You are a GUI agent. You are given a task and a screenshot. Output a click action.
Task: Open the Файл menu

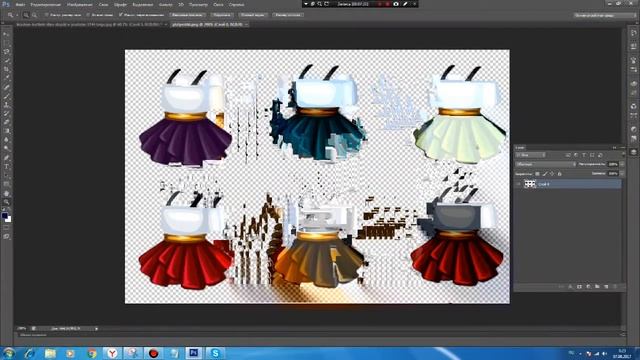point(20,4)
